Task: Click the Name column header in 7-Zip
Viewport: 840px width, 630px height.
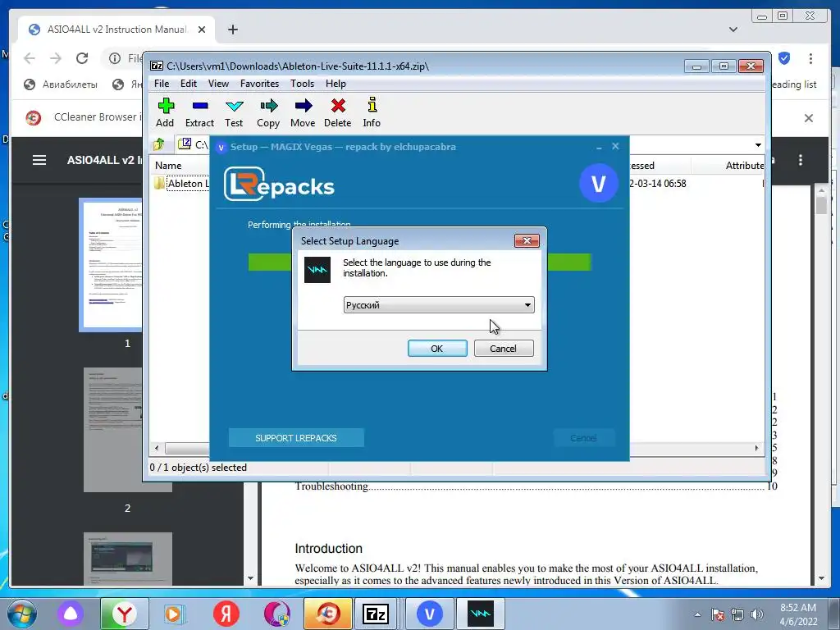Action: point(168,166)
